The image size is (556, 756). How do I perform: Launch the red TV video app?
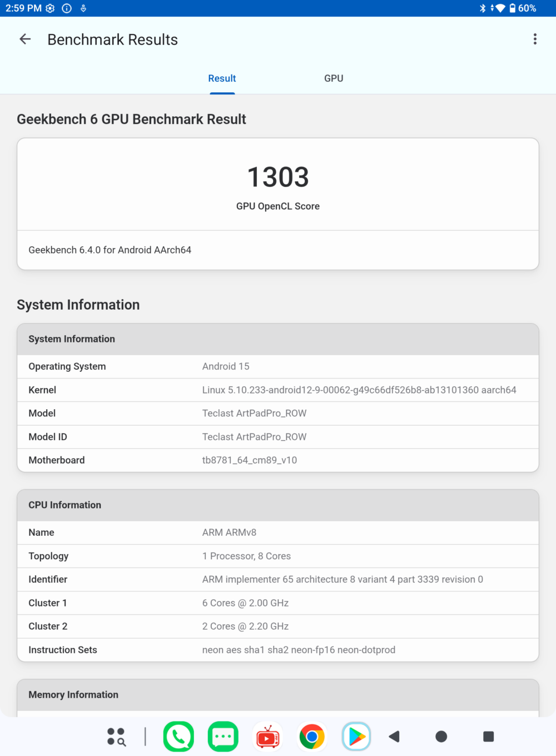[x=267, y=737]
